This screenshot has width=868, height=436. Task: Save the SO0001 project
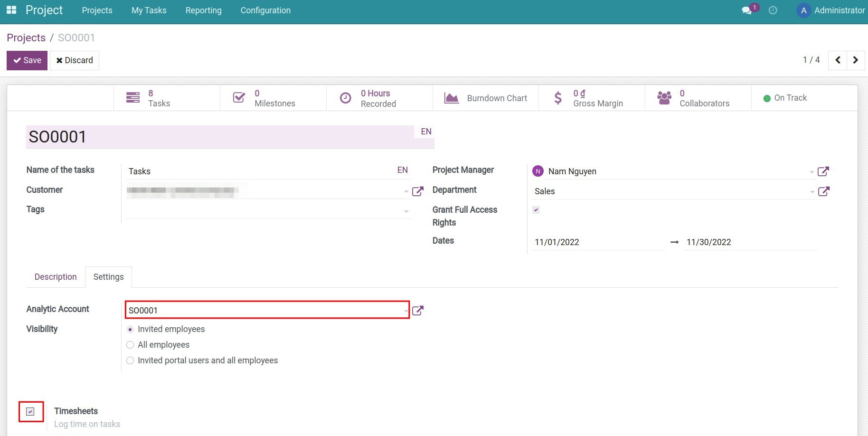pos(27,60)
